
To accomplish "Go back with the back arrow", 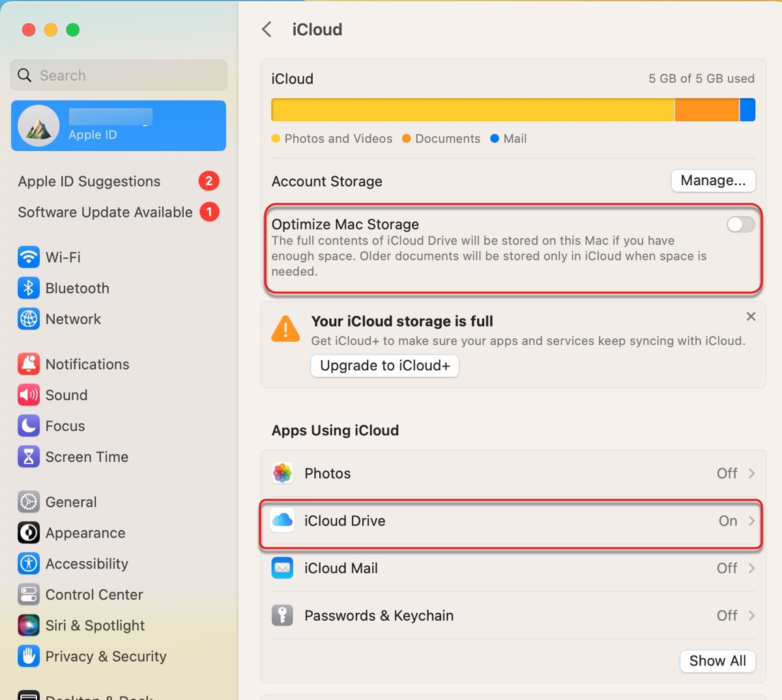I will (x=267, y=29).
